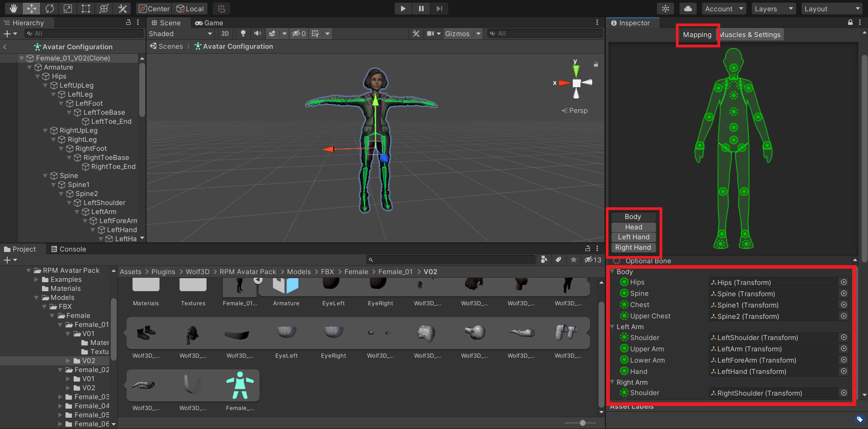Click the Step frame button
This screenshot has width=868, height=429.
[439, 9]
